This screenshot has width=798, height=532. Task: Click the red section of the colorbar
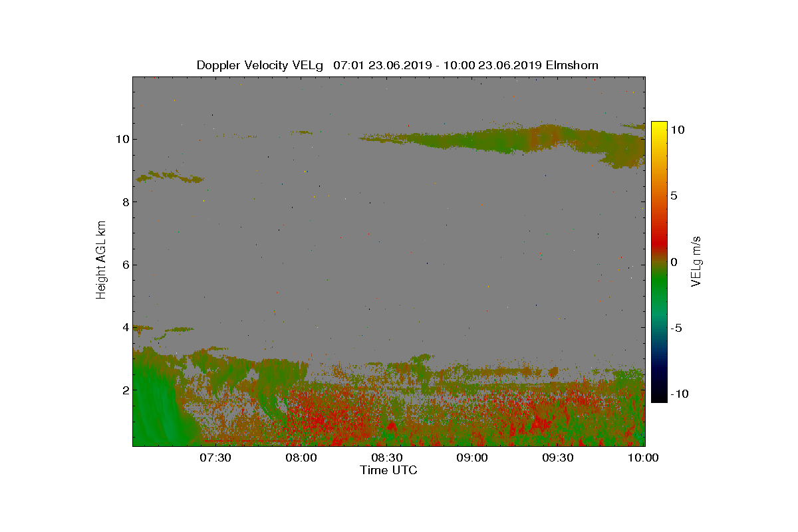(x=658, y=233)
